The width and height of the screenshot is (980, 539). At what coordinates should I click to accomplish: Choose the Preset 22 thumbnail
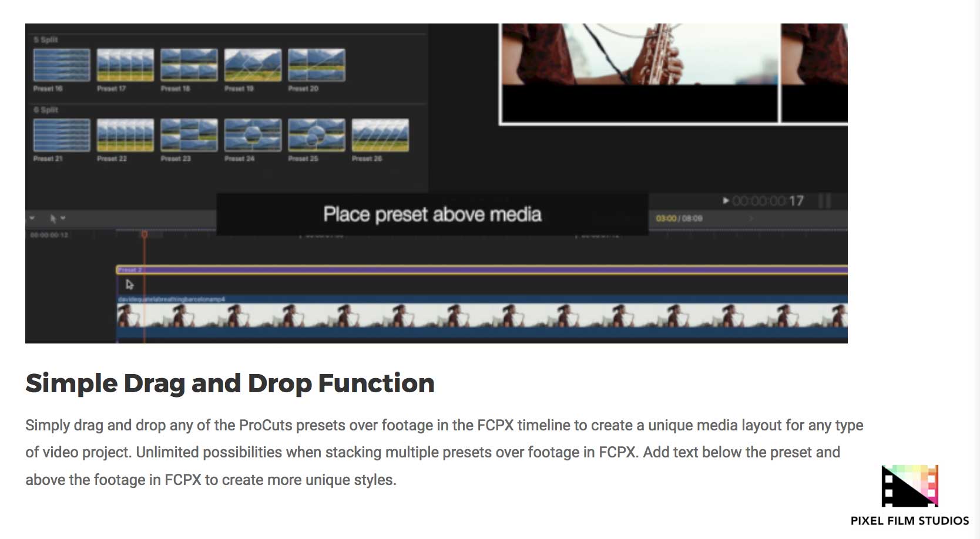tap(125, 135)
